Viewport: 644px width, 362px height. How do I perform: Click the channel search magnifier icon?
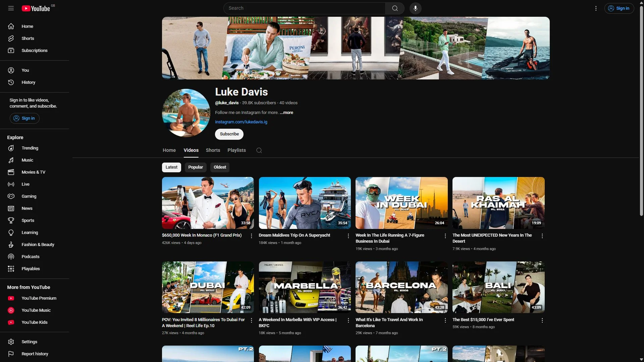coord(259,150)
